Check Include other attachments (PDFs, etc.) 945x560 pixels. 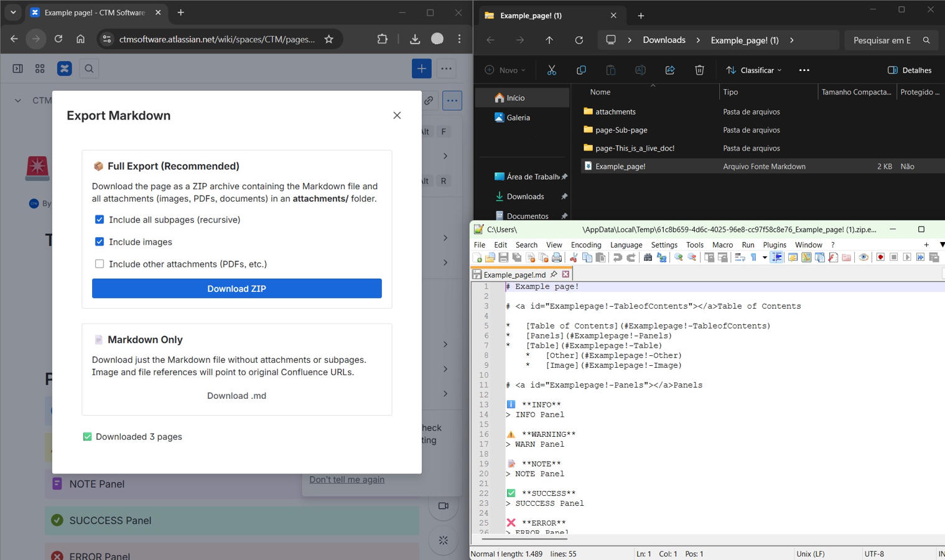[x=100, y=264]
